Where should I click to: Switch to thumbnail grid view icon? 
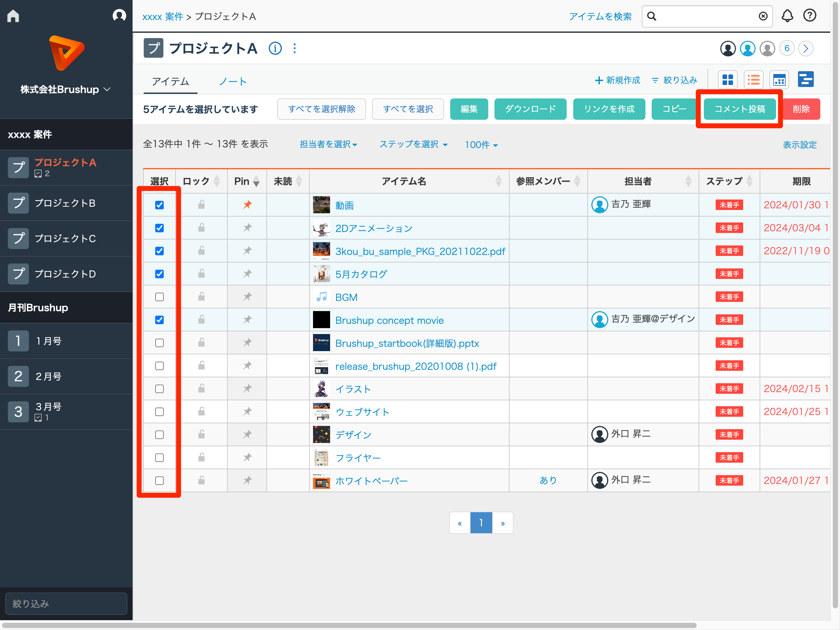pyautogui.click(x=727, y=80)
